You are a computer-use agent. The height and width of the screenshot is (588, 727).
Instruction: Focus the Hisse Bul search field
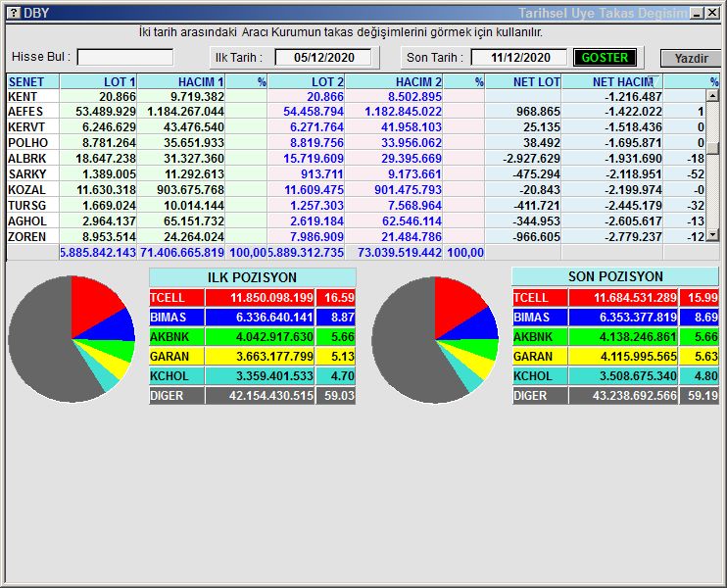click(125, 58)
